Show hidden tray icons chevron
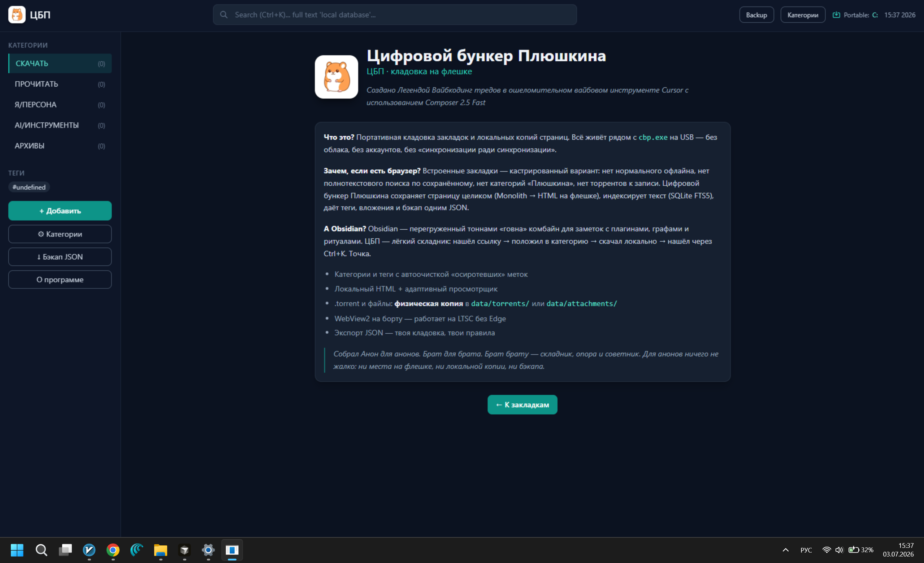924x563 pixels. [x=786, y=550]
